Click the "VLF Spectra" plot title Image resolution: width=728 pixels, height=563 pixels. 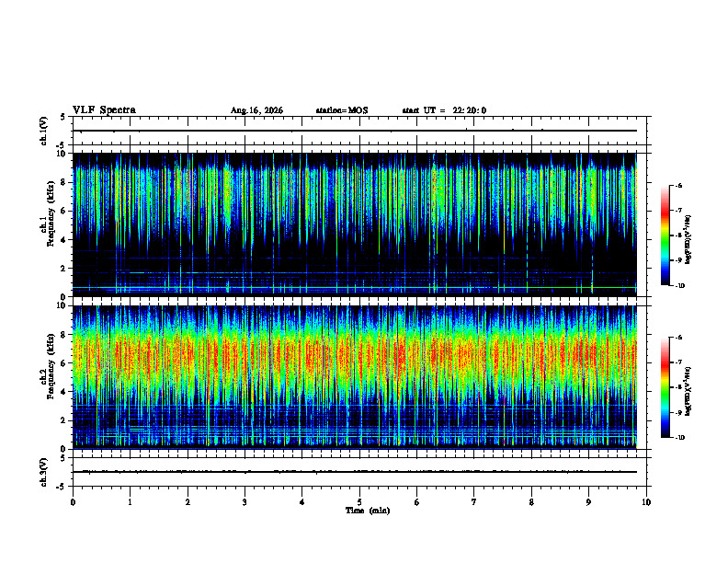104,110
